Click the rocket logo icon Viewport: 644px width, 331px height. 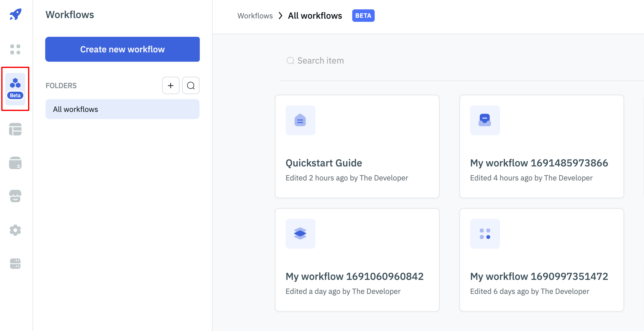point(15,14)
